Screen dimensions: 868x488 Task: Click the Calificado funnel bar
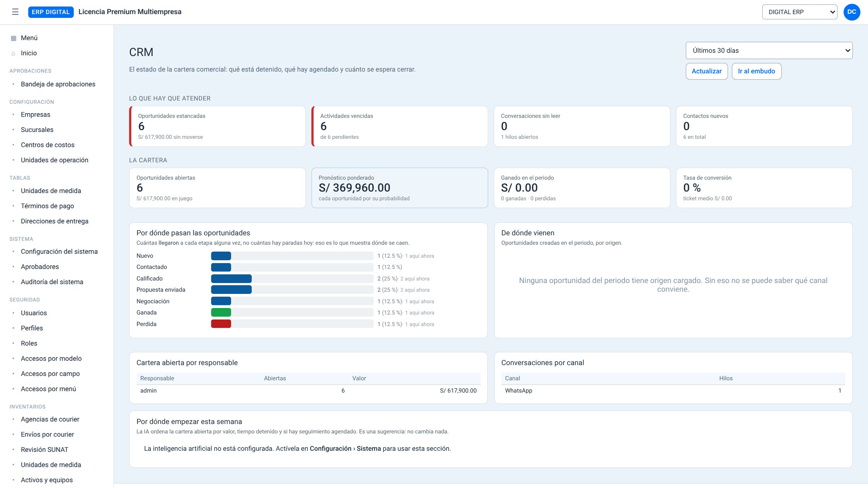point(231,279)
